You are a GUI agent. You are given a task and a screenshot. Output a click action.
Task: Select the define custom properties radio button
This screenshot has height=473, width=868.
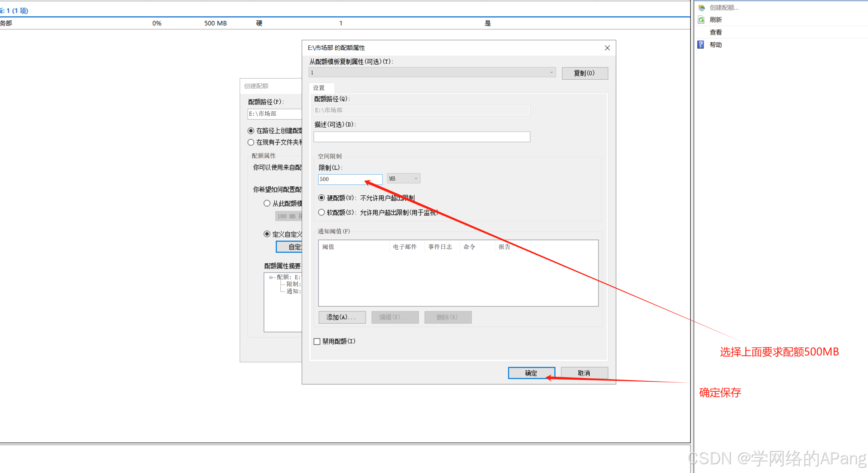267,234
